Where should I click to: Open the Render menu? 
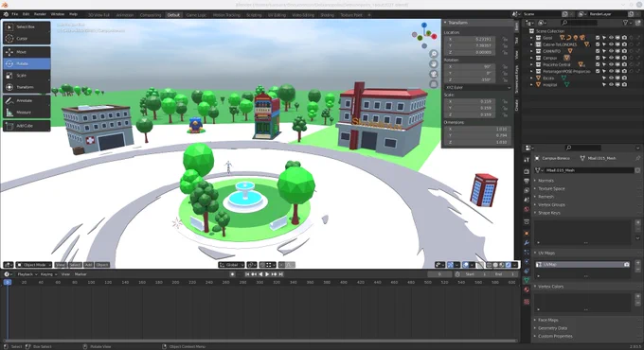click(x=40, y=14)
